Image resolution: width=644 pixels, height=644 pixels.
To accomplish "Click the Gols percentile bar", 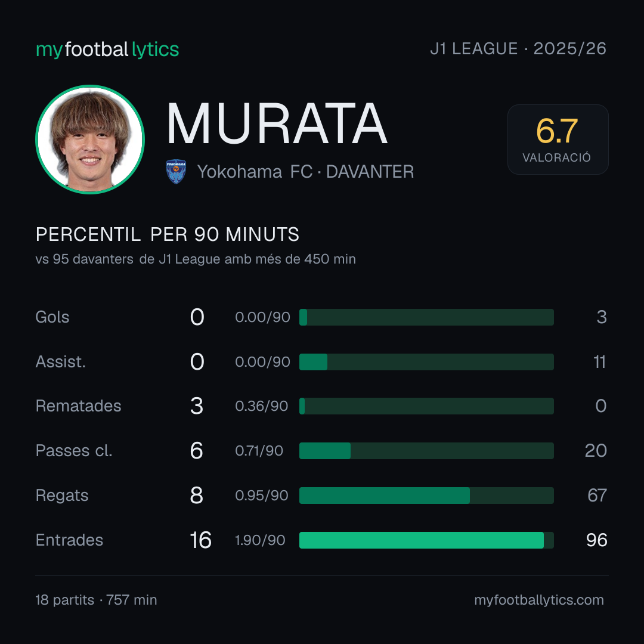I will coord(426,317).
